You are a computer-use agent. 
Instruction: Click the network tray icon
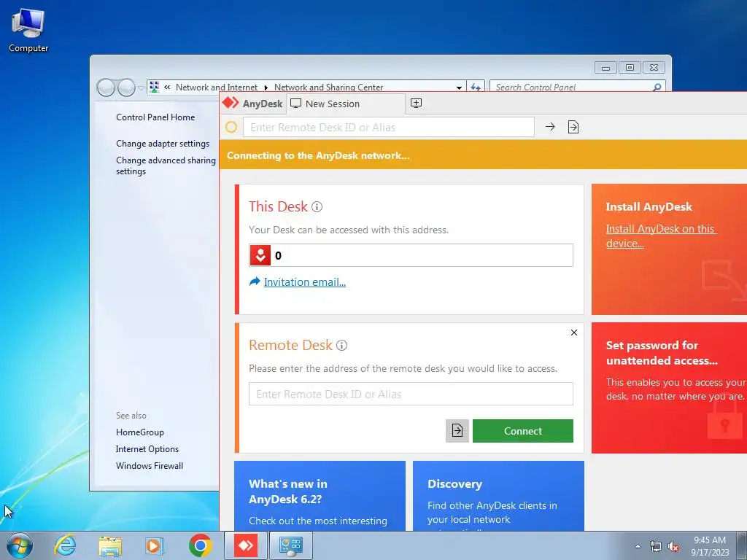tap(656, 547)
